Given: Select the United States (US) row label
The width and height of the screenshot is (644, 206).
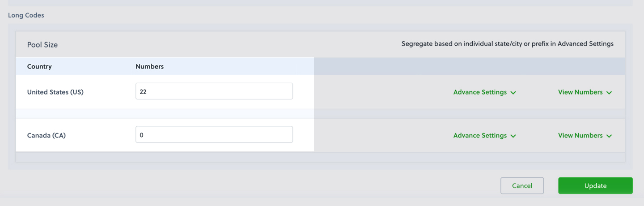Looking at the screenshot, I should (55, 92).
